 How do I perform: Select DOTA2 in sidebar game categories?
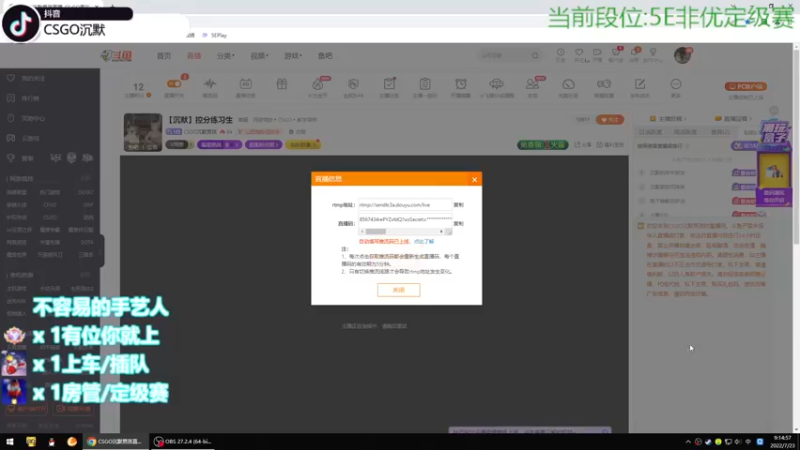click(x=86, y=192)
